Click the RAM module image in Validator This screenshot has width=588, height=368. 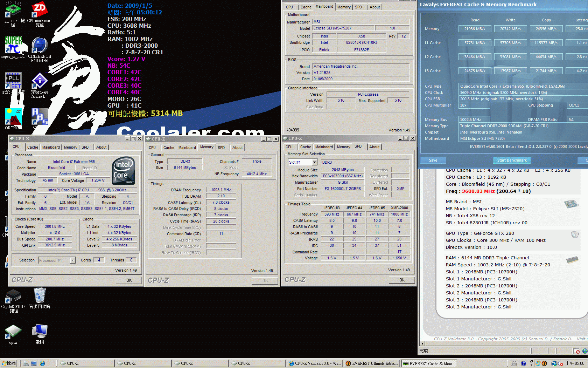[572, 260]
